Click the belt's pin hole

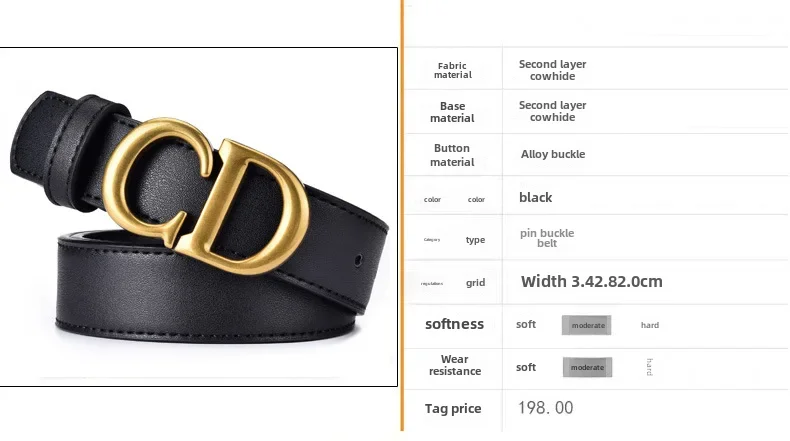pos(358,261)
